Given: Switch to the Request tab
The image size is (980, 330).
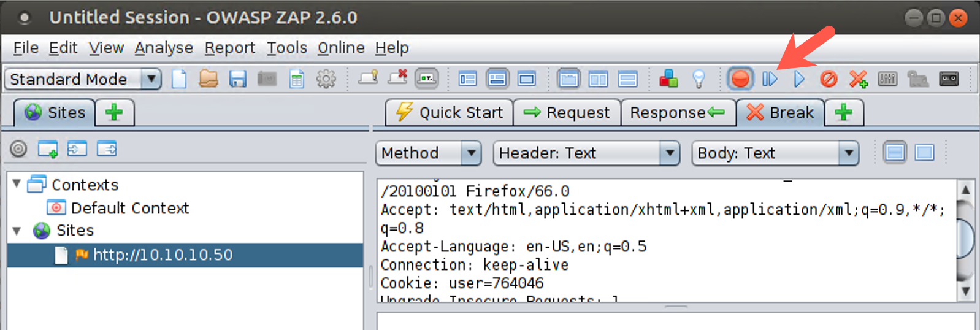Looking at the screenshot, I should point(567,113).
